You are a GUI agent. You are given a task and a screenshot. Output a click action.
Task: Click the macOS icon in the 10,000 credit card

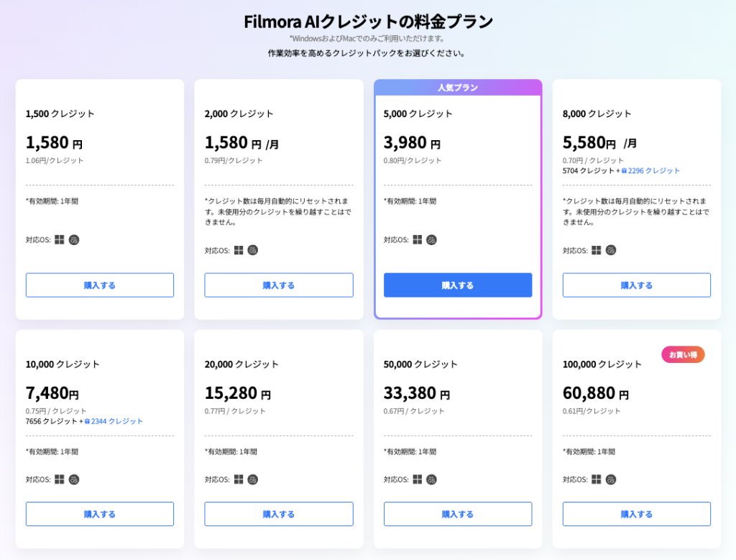[x=73, y=479]
